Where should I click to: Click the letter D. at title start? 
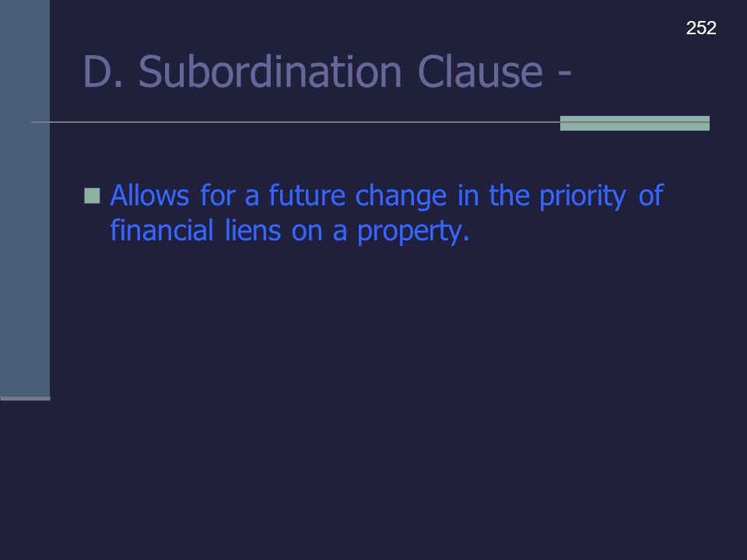[103, 72]
